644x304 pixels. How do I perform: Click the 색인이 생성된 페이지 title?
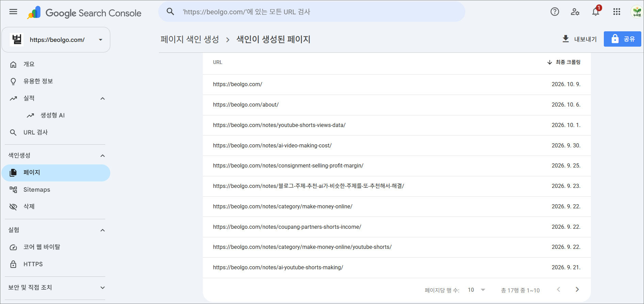pos(273,39)
